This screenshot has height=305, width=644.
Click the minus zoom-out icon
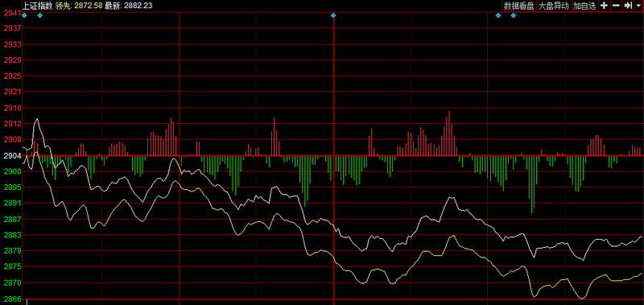(x=616, y=6)
